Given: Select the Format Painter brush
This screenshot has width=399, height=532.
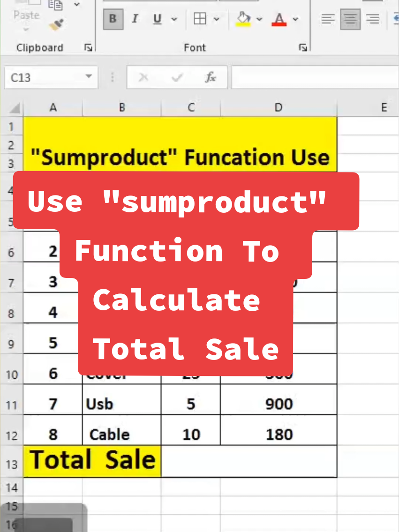Looking at the screenshot, I should [56, 24].
